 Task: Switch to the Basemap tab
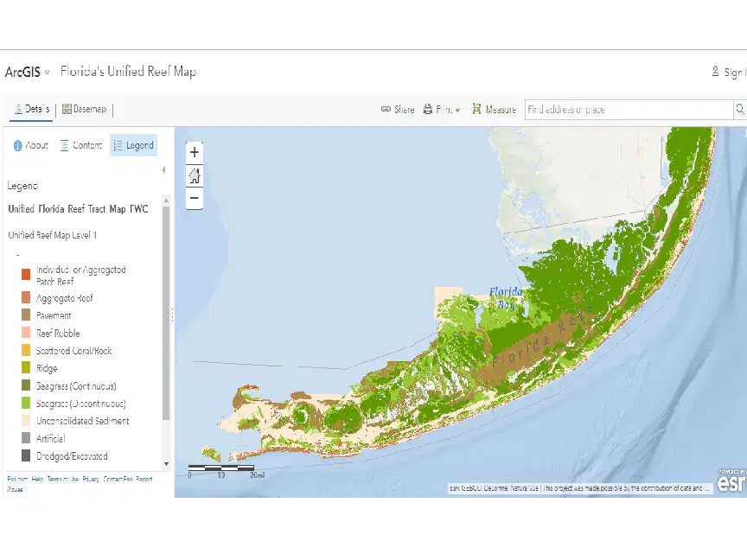point(84,109)
